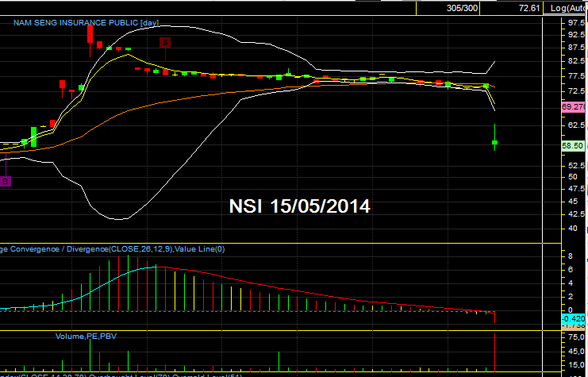Click the tall red candle near 92.5

point(90,34)
